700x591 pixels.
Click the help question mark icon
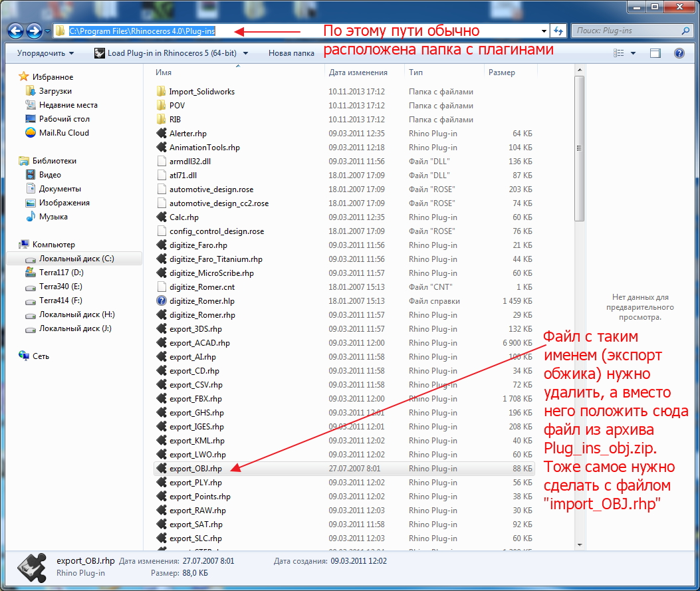click(x=679, y=53)
